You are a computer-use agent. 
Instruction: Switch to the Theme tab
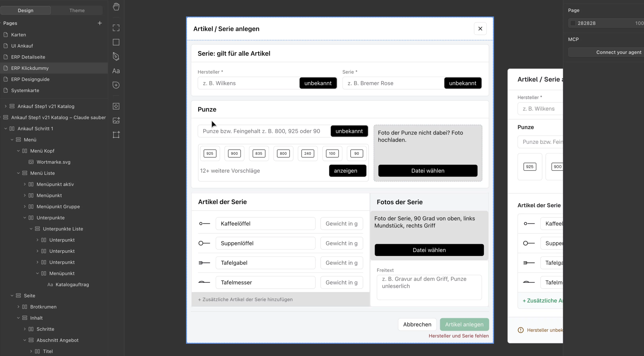pyautogui.click(x=77, y=11)
